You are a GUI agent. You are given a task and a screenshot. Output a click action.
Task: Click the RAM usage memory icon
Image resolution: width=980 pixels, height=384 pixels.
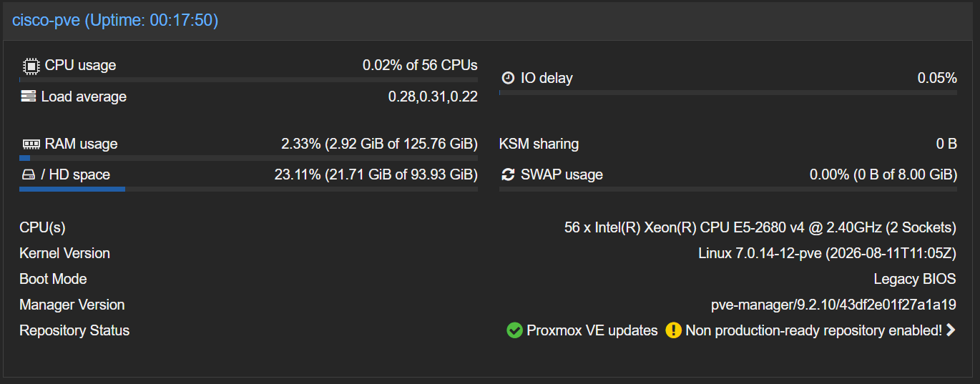coord(31,144)
